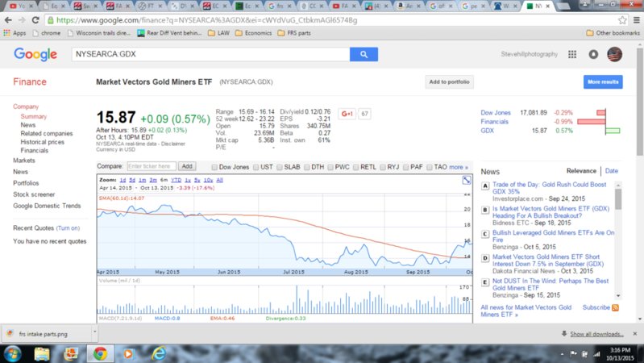The width and height of the screenshot is (644, 363).
Task: Check the Dow Jones compare checkbox
Action: pyautogui.click(x=214, y=167)
